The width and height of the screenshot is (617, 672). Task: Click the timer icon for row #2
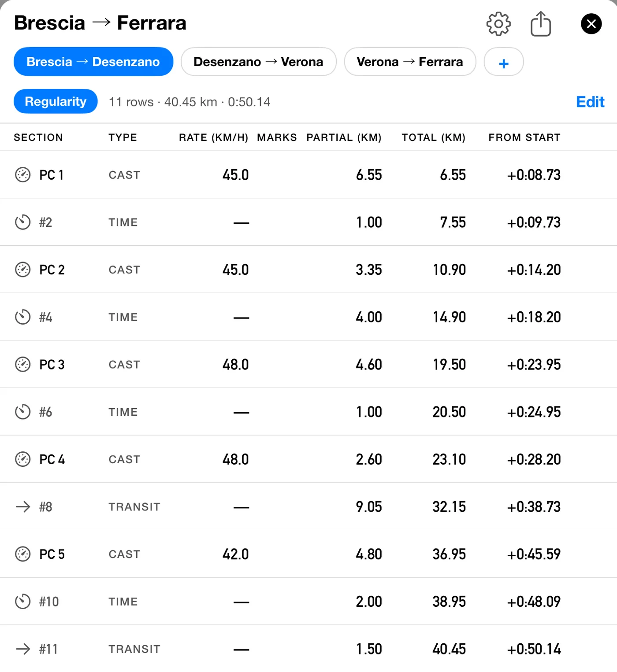coord(23,222)
